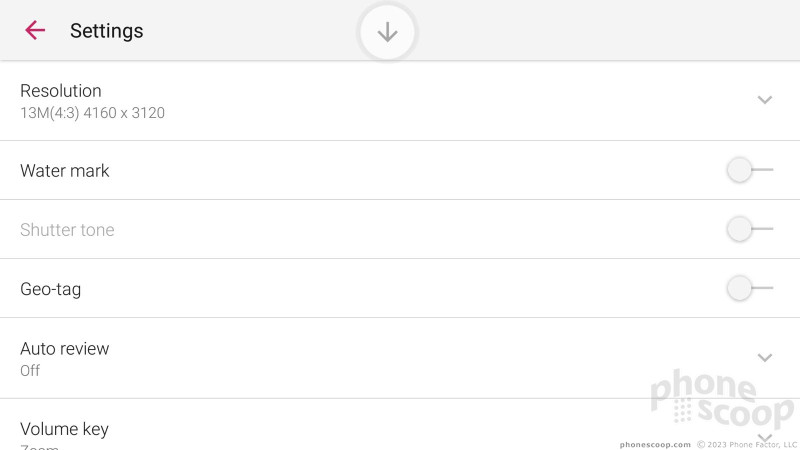Click the grayed Shutter tone label
The width and height of the screenshot is (800, 450).
click(67, 230)
